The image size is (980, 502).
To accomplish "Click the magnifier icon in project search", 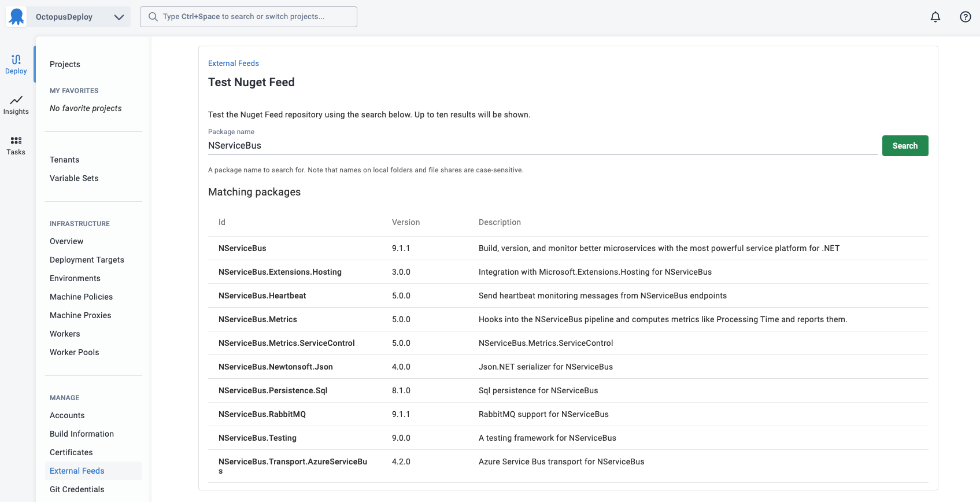I will tap(153, 17).
